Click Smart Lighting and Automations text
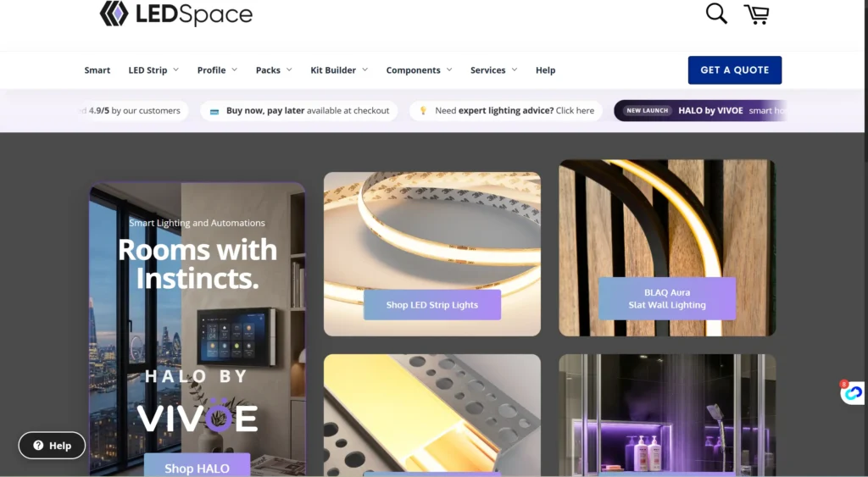 [197, 223]
